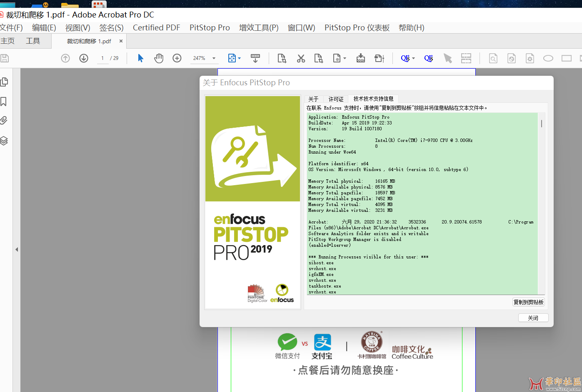Select the 裁切和爬移 1.pdf document tab
This screenshot has width=582, height=392.
point(89,41)
